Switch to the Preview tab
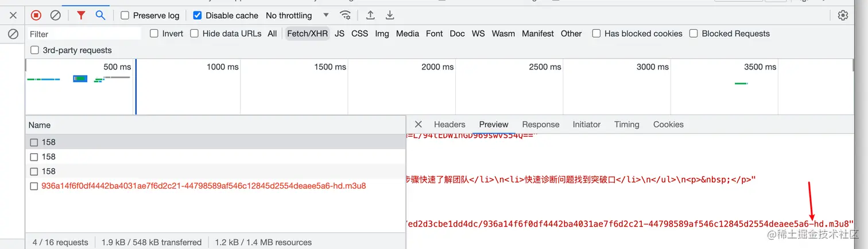 pos(494,124)
